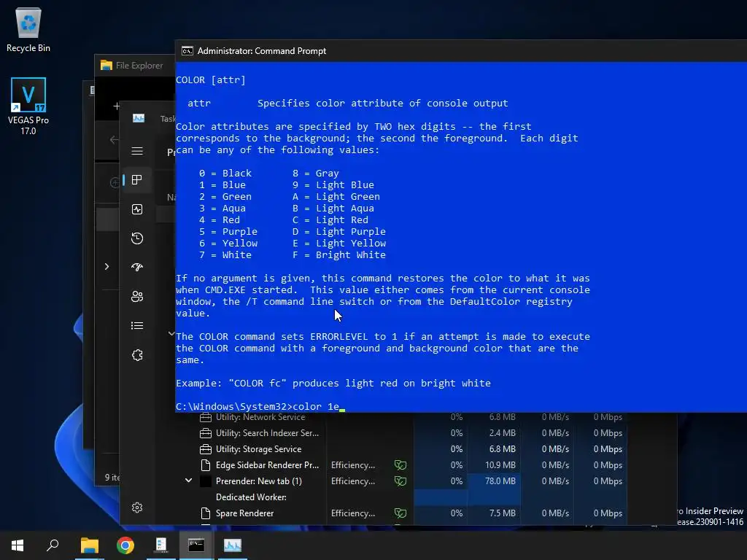Open the Recycle Bin desktop icon

[28, 29]
